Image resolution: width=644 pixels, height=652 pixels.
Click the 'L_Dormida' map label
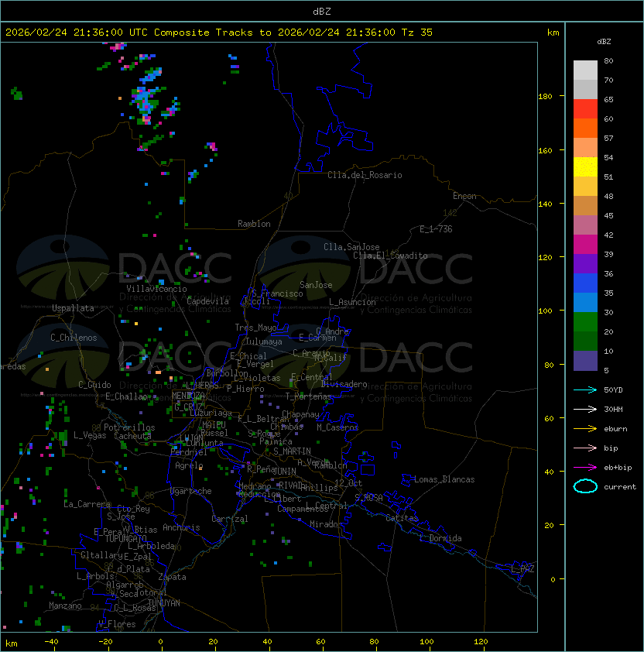click(440, 538)
